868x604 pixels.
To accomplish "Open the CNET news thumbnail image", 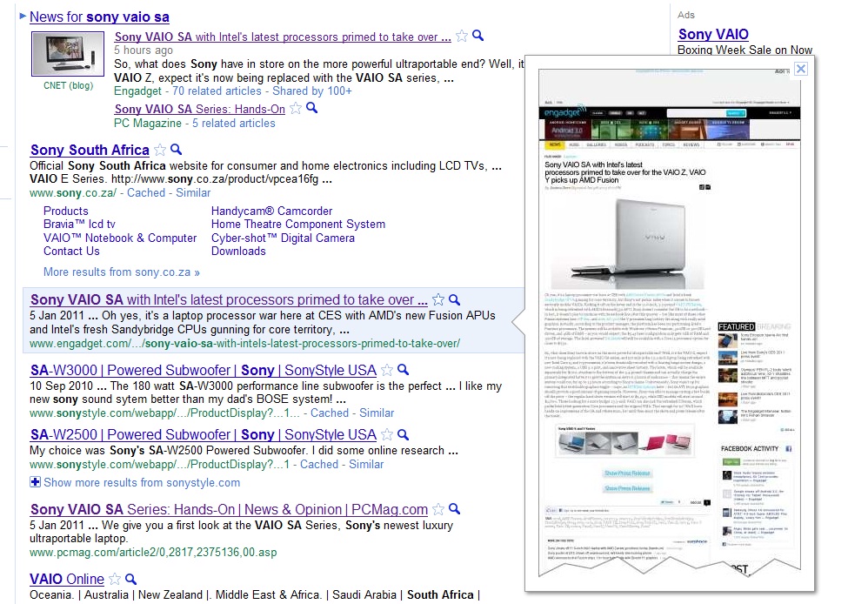I will (x=68, y=54).
